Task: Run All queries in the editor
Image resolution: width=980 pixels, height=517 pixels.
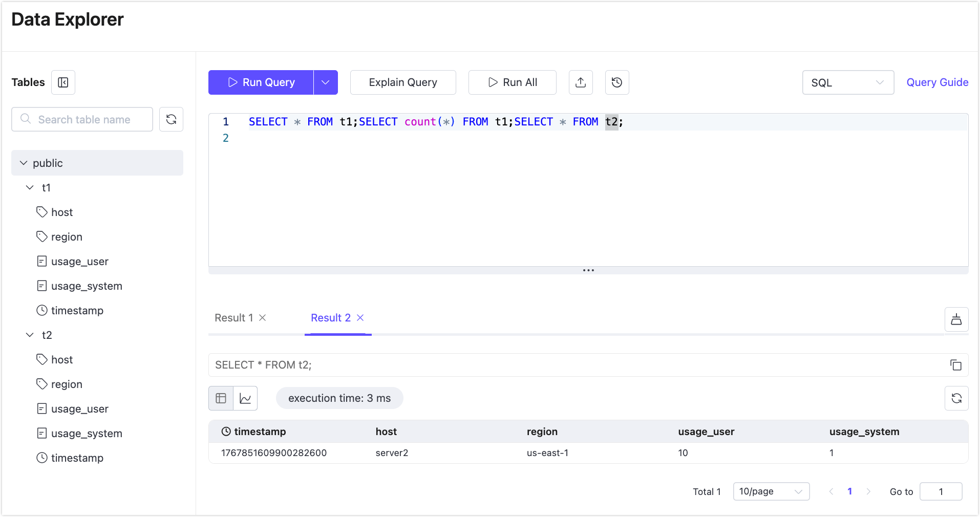Action: pos(512,82)
